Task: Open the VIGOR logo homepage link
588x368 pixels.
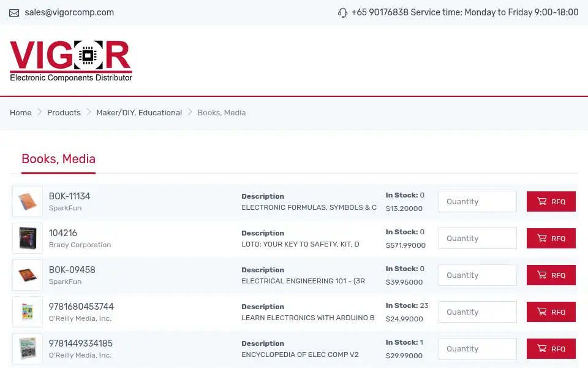Action: point(71,61)
